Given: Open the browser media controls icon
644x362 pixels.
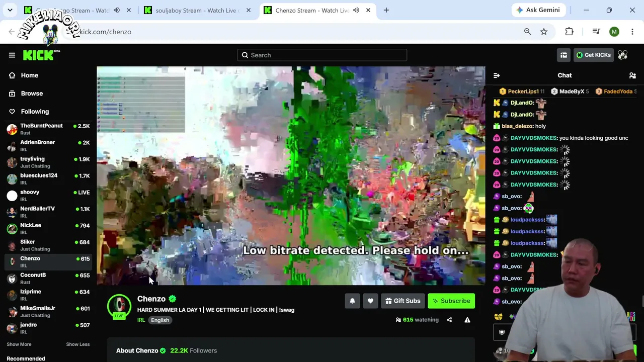Looking at the screenshot, I should coord(596,32).
